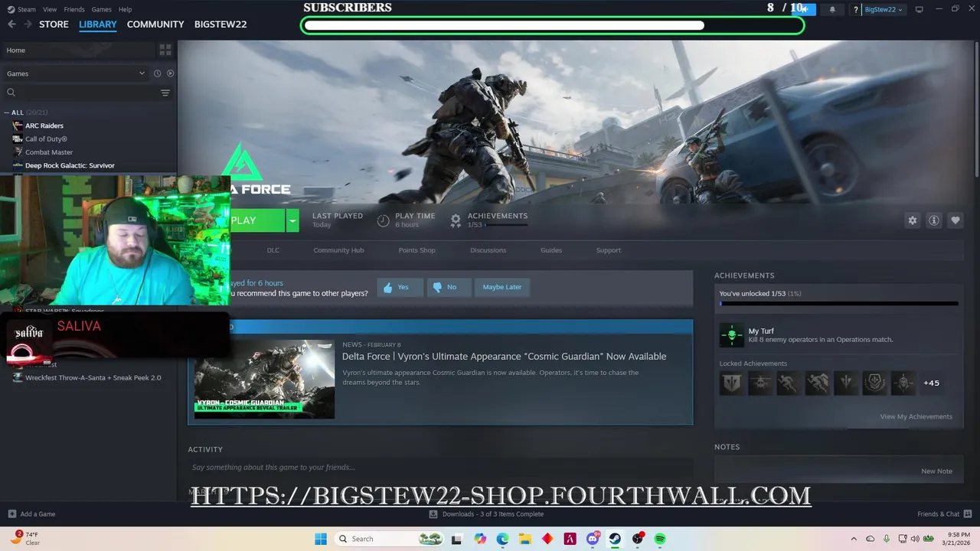Open advanced library filter options
This screenshot has height=551, width=980.
click(x=165, y=93)
